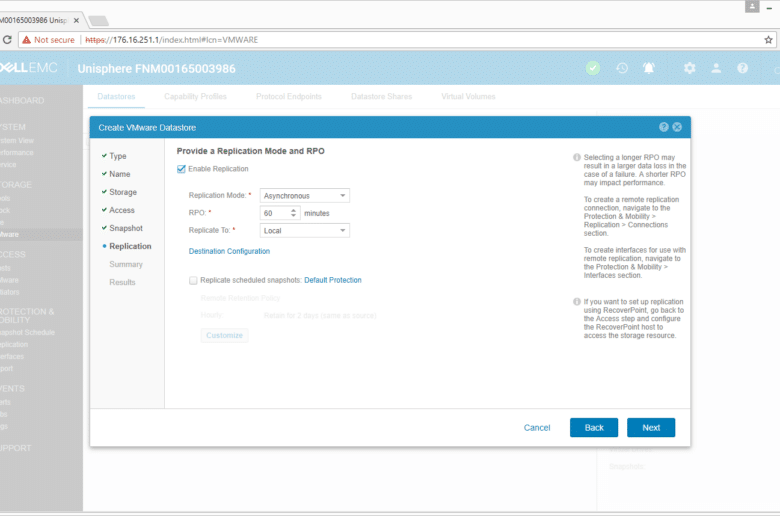Viewport: 780px width, 516px height.
Task: Click Cancel in the wizard
Action: 537,427
